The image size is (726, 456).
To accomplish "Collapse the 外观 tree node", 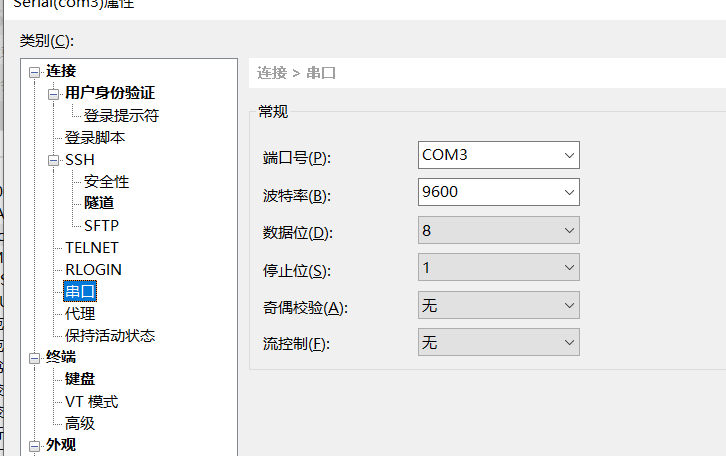I will click(35, 445).
